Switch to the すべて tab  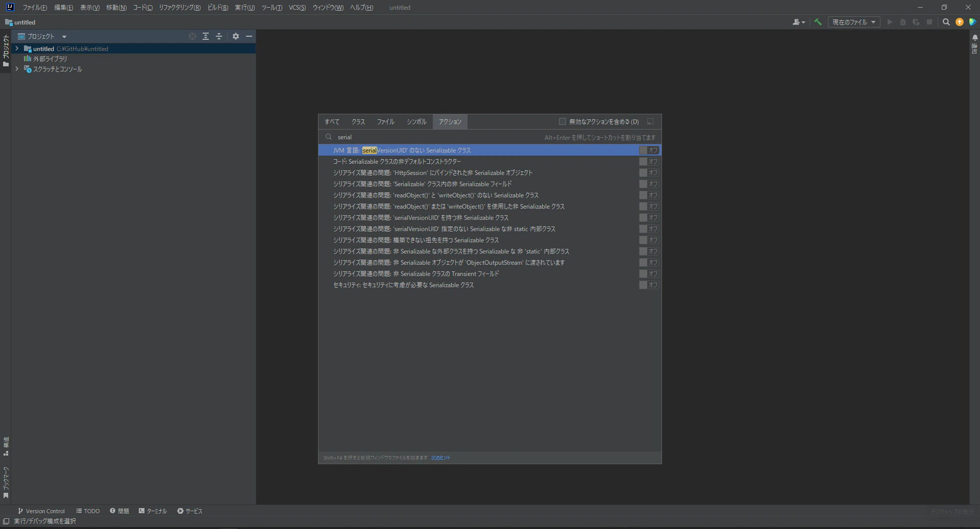pyautogui.click(x=332, y=122)
